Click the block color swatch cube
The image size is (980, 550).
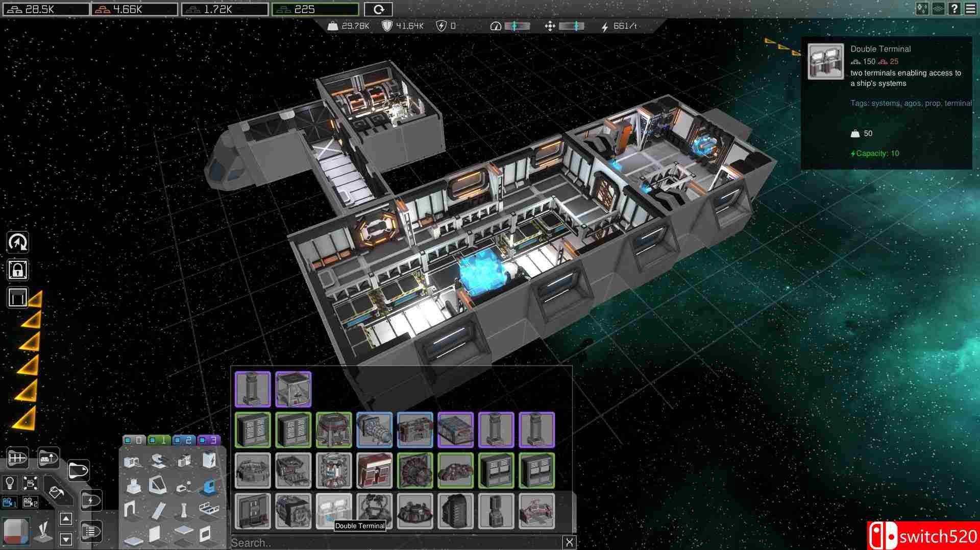[16, 532]
